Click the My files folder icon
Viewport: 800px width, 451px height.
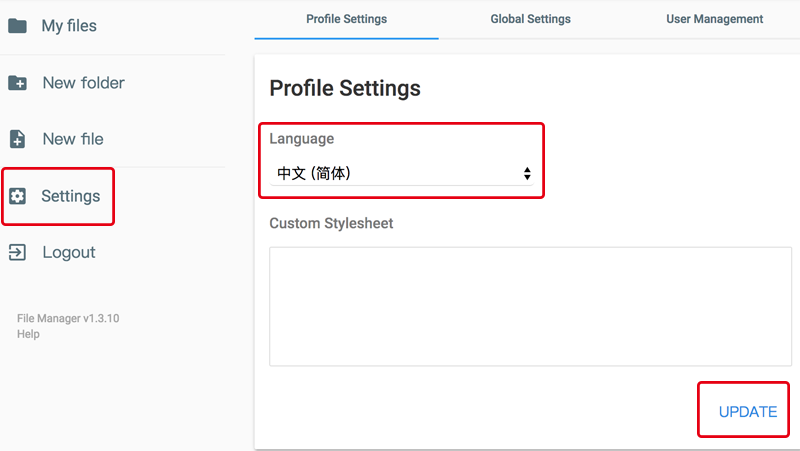17,26
